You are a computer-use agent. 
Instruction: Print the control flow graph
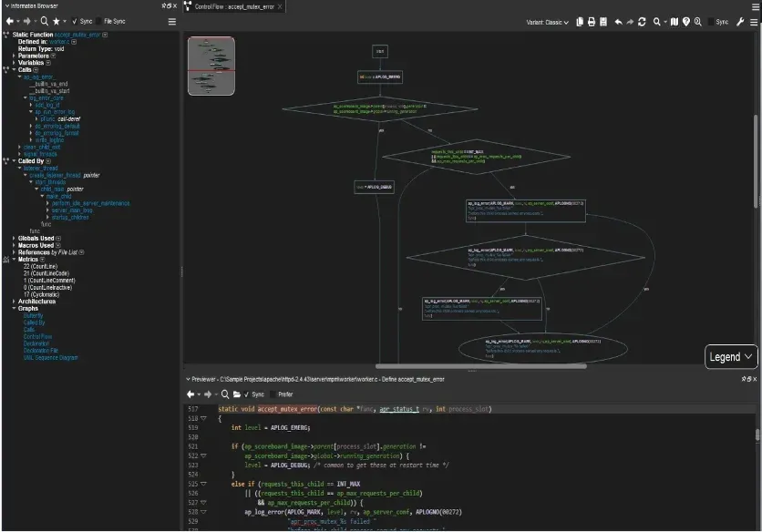click(591, 22)
